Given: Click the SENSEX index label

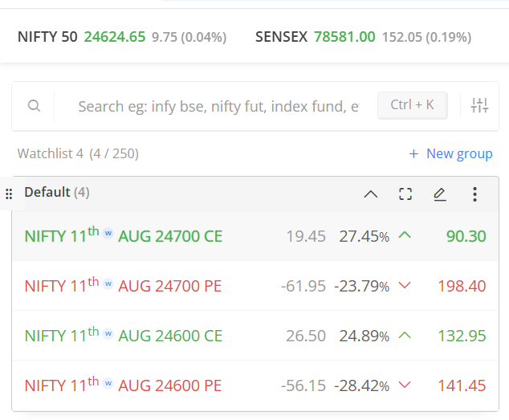Looking at the screenshot, I should click(x=282, y=37).
